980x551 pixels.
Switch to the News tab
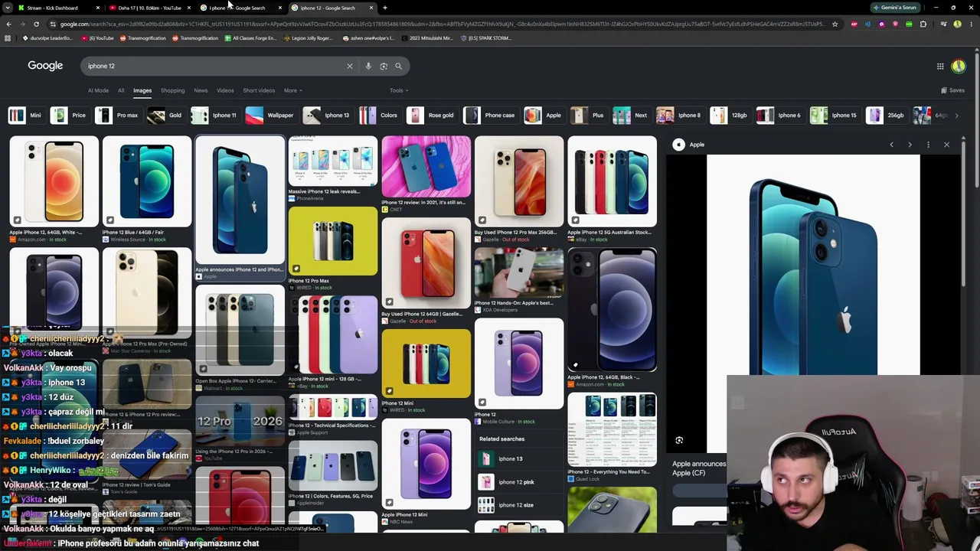click(201, 90)
